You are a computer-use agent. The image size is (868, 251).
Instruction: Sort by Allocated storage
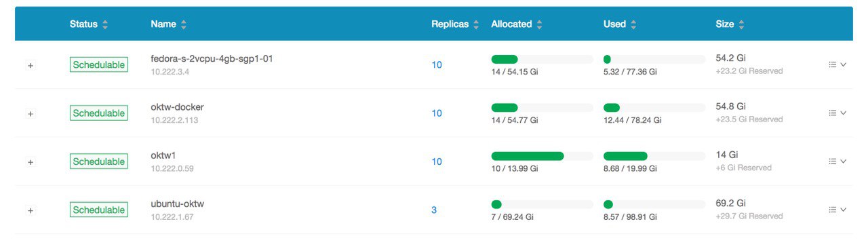[x=539, y=24]
